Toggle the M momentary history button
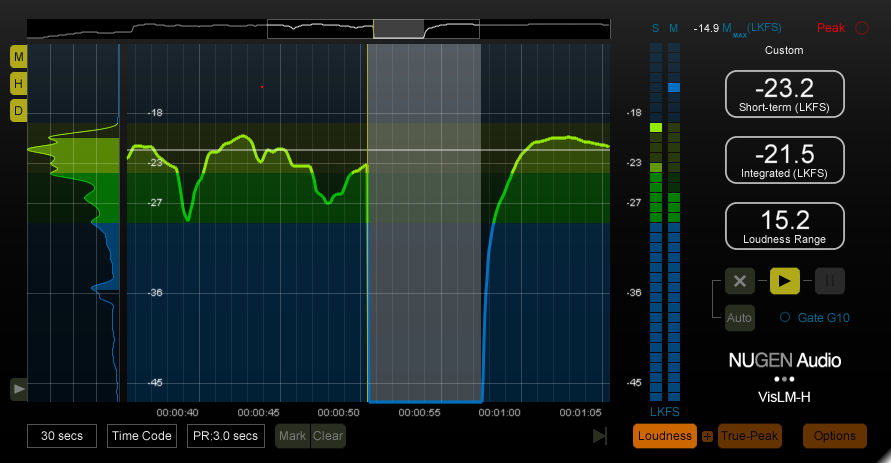 pos(19,56)
